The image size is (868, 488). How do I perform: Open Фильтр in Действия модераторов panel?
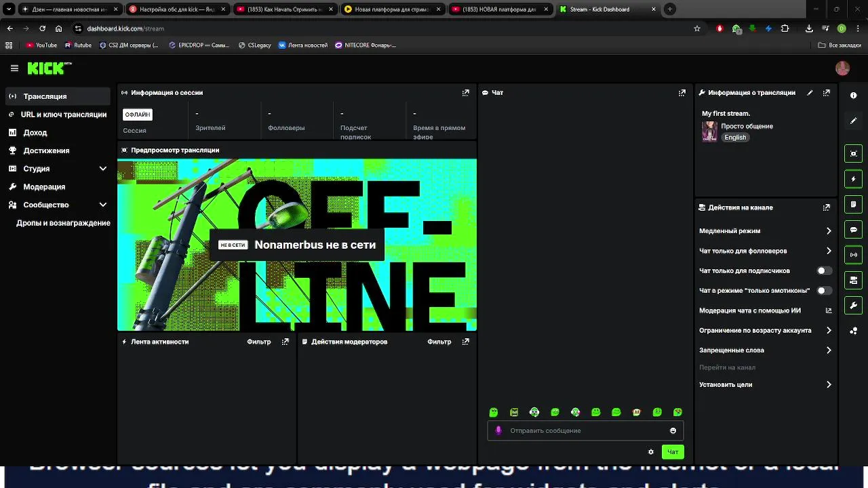pos(439,342)
